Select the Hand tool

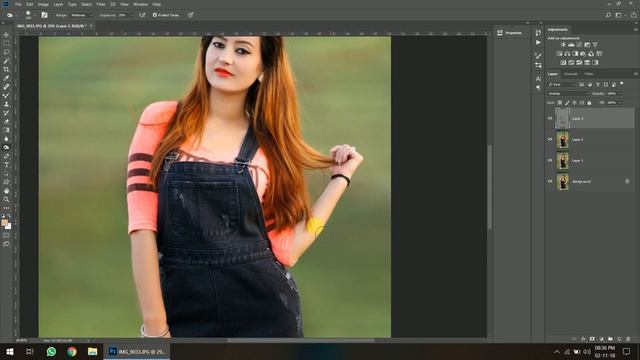6,191
